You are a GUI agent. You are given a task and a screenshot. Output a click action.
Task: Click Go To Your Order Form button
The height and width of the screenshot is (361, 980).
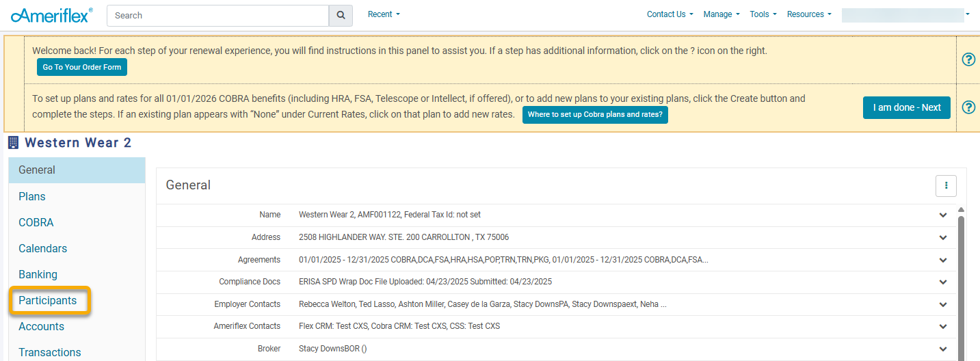coord(82,67)
